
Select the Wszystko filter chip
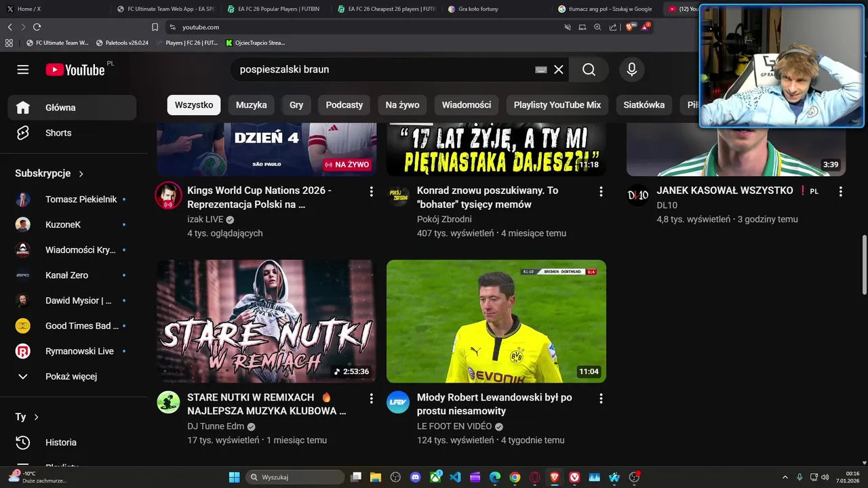pos(194,105)
